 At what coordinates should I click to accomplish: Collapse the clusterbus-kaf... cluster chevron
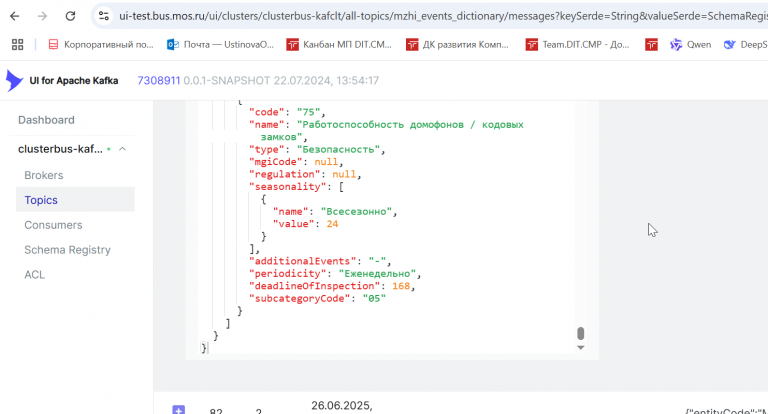pos(122,149)
